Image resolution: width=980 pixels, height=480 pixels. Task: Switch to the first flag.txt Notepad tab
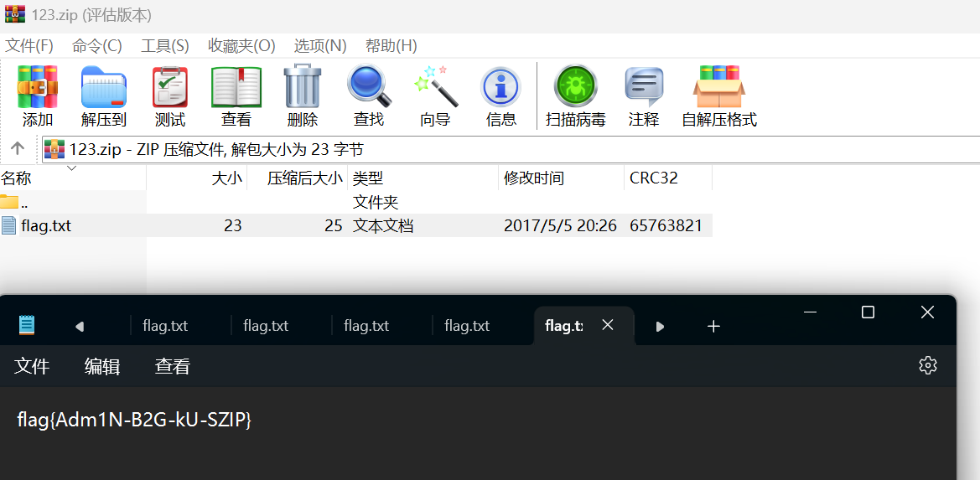pyautogui.click(x=165, y=326)
